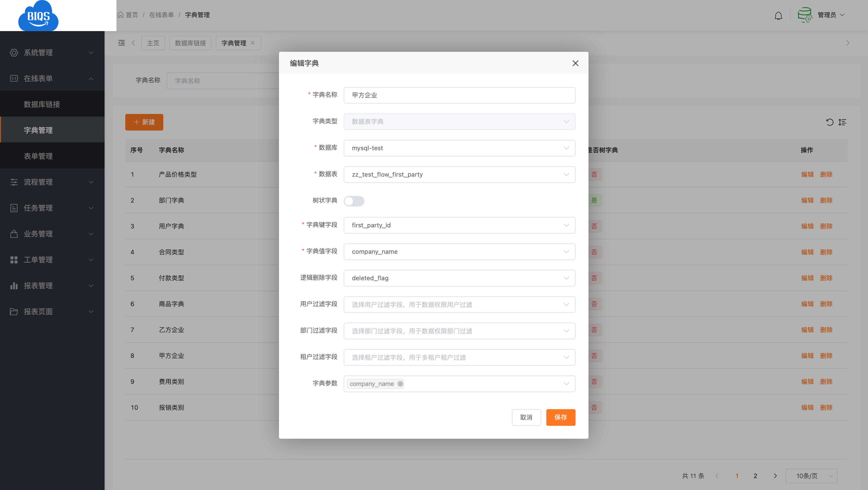
Task: Toggle the 树状字典 switch
Action: point(354,201)
